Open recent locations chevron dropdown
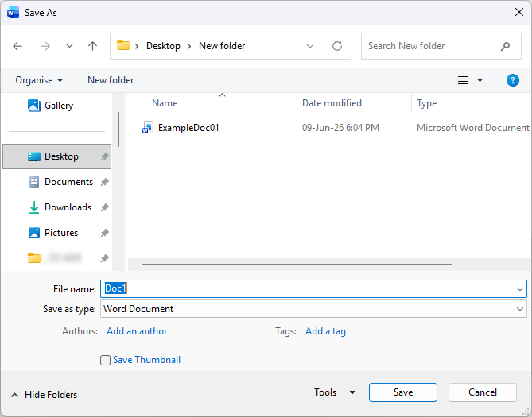 (x=69, y=46)
